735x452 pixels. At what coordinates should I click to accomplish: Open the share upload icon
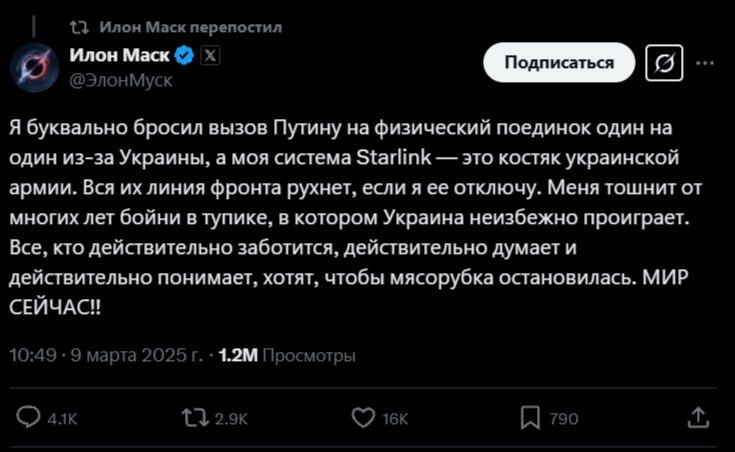coord(698,418)
